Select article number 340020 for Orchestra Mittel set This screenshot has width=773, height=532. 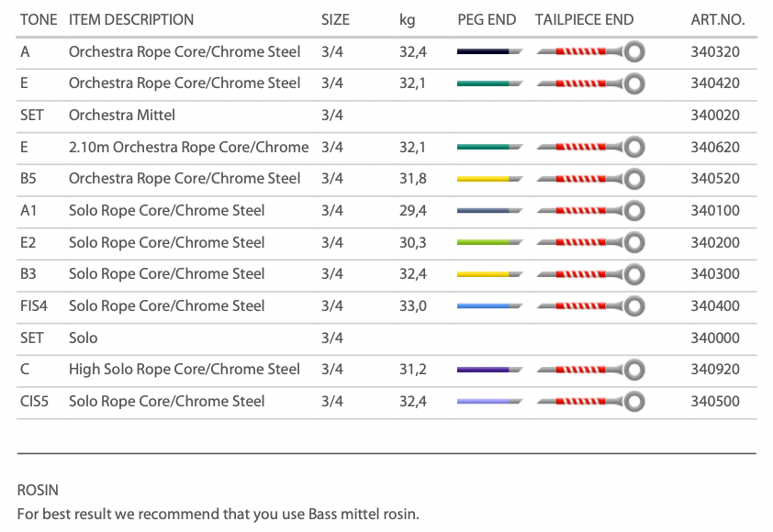(714, 116)
